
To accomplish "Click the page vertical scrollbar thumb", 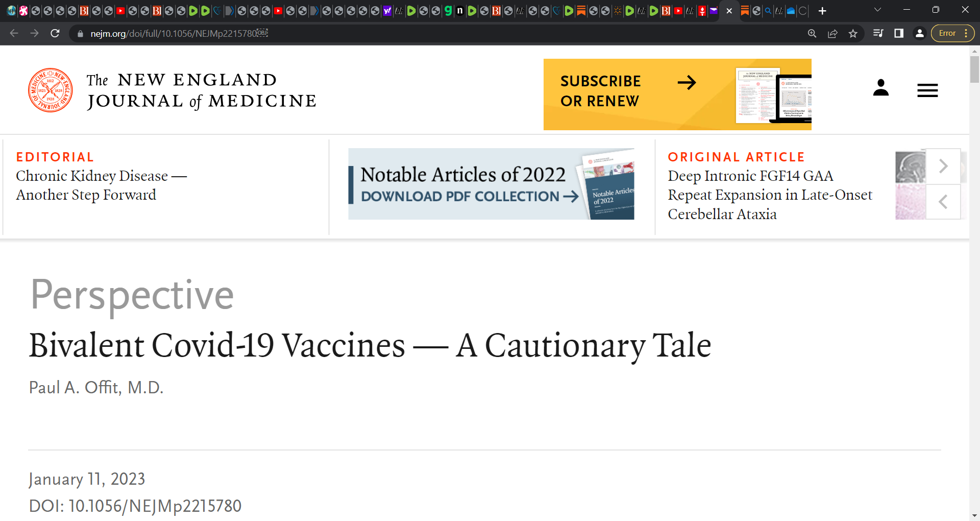I will [x=974, y=69].
